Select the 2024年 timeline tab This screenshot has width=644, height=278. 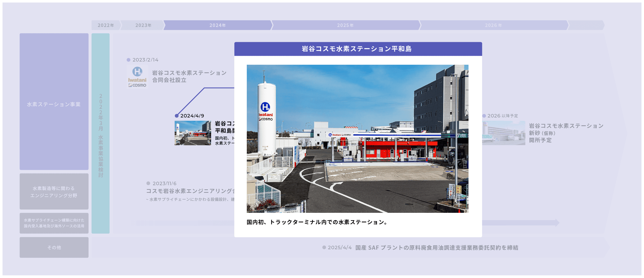click(218, 25)
